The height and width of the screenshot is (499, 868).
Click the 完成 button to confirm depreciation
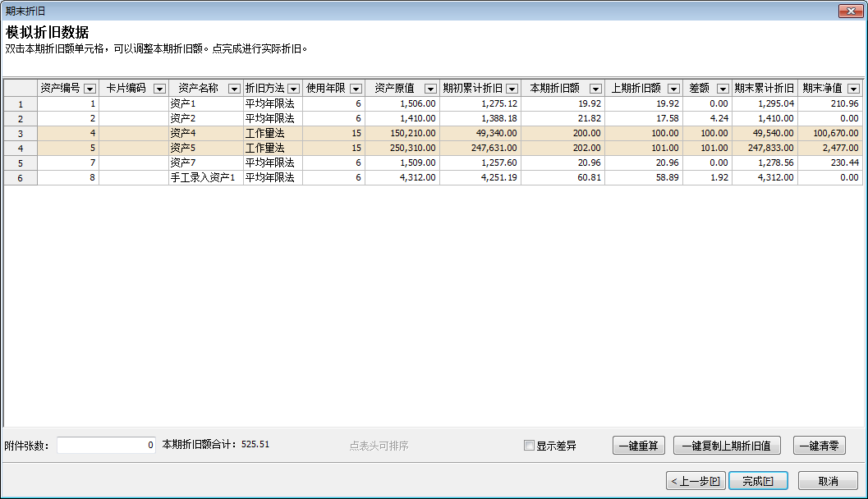pos(758,480)
